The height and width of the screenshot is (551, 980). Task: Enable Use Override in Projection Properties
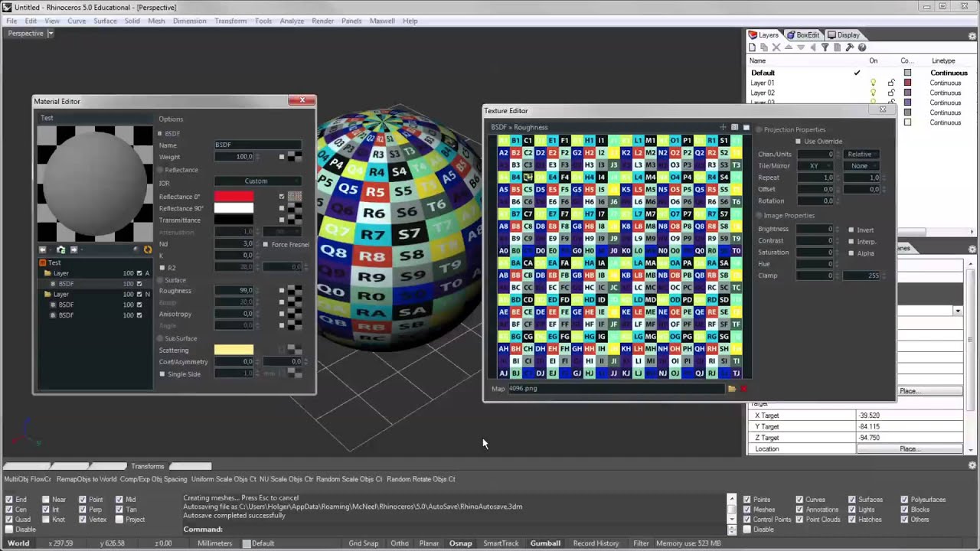798,142
